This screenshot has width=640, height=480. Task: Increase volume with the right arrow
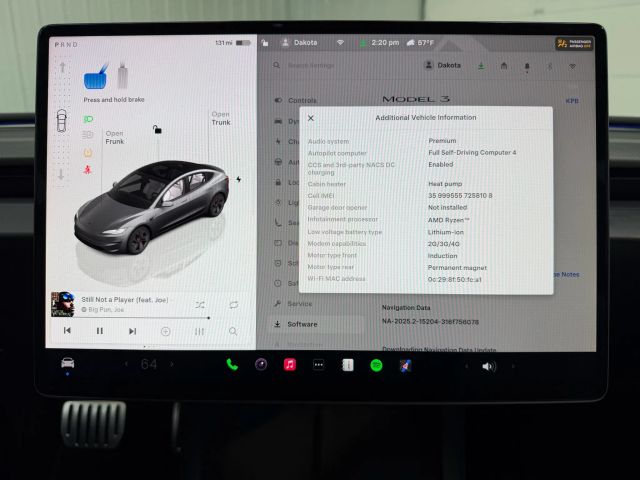pyautogui.click(x=513, y=367)
